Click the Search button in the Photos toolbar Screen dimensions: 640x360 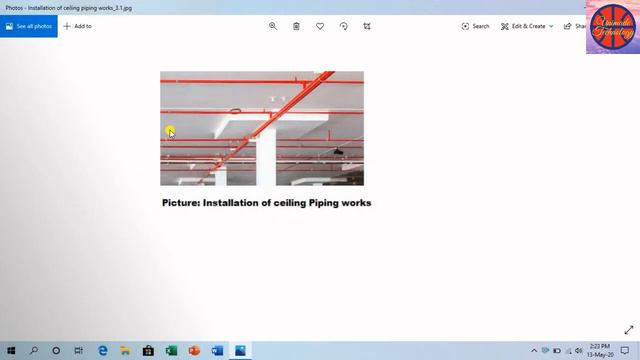pos(475,26)
